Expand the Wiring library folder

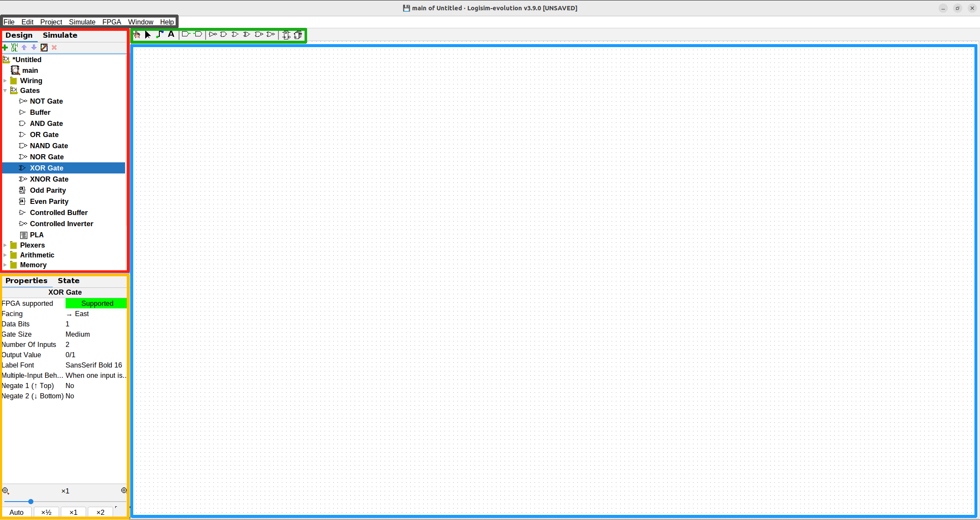[x=5, y=81]
